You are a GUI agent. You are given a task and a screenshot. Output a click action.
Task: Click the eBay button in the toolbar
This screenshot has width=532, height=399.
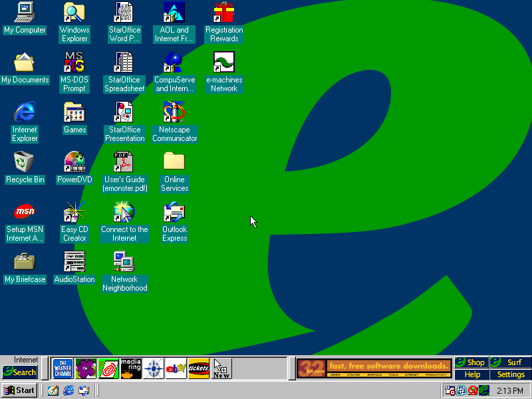click(x=176, y=368)
